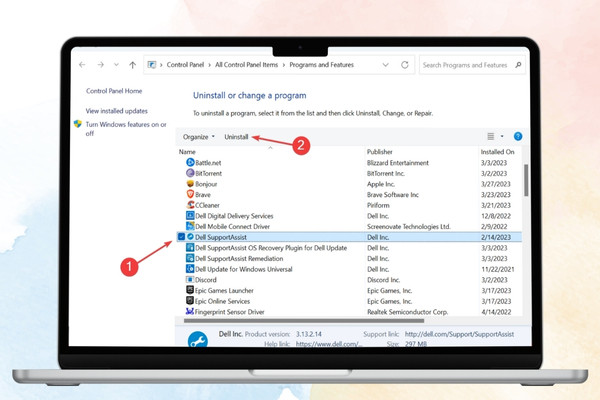Click the CCleaner icon
This screenshot has height=400, width=600.
click(190, 205)
